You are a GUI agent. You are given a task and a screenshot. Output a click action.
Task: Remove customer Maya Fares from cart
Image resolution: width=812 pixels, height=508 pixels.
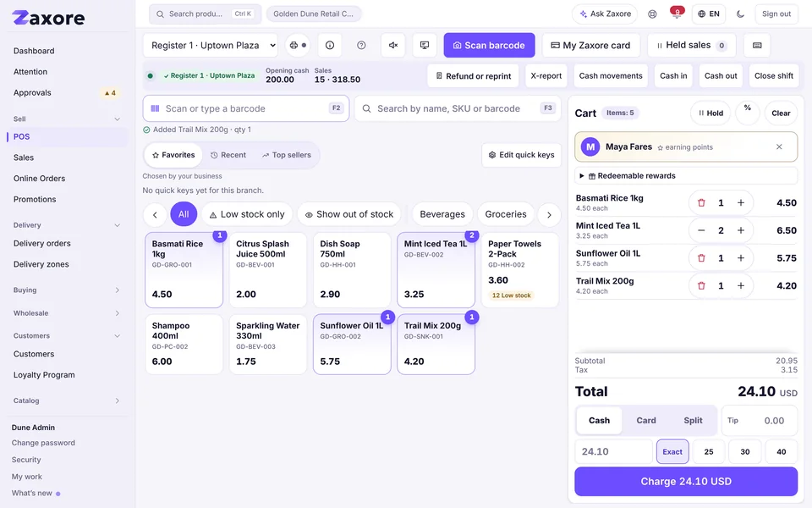point(779,146)
